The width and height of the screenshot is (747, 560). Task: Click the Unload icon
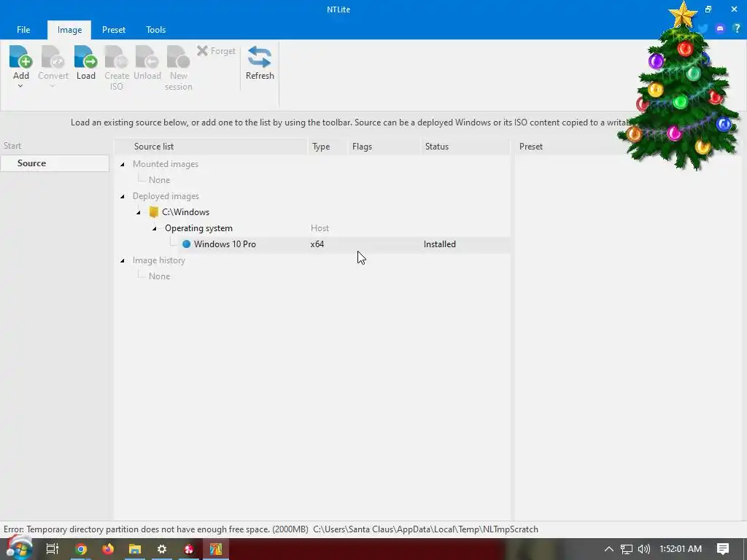[x=147, y=57]
